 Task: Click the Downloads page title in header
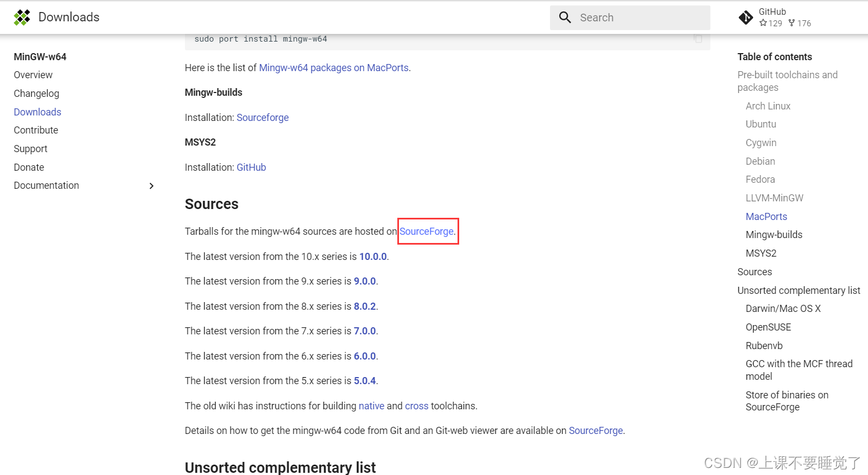pos(69,18)
